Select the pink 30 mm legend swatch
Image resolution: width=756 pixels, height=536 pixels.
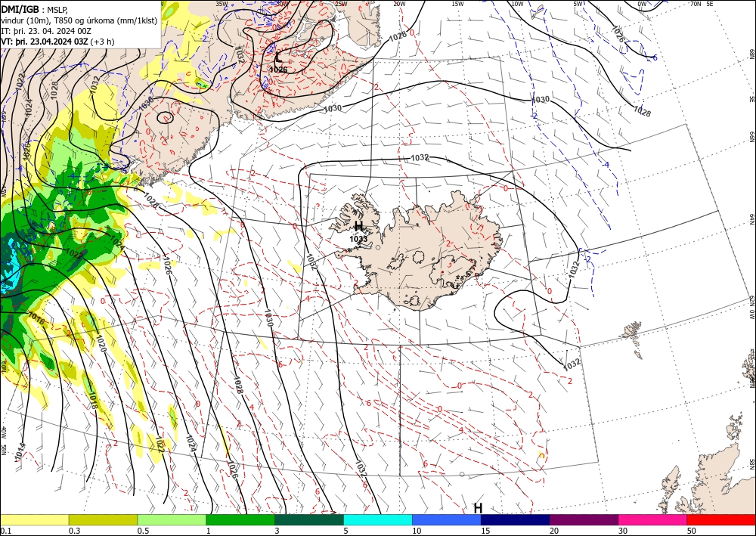pos(653,519)
